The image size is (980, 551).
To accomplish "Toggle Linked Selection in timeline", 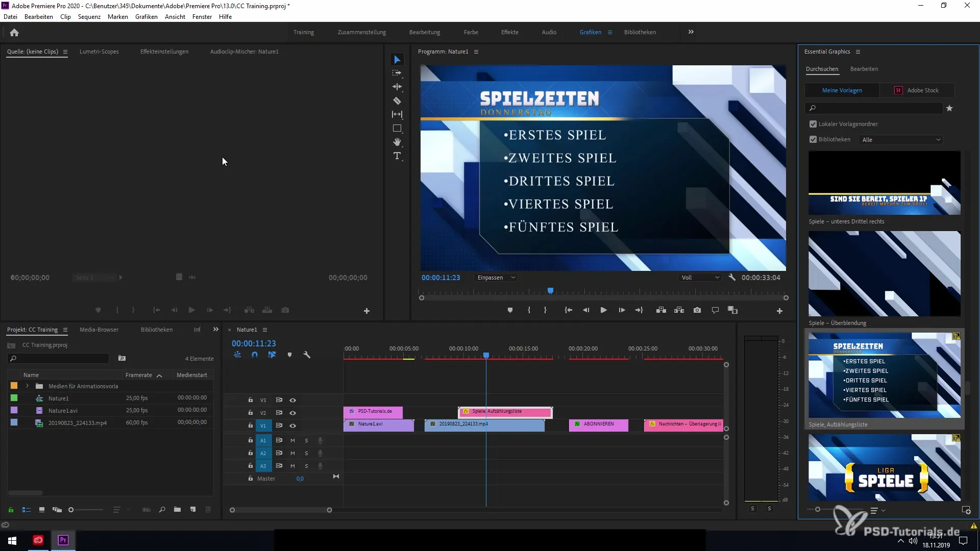I will click(x=272, y=355).
